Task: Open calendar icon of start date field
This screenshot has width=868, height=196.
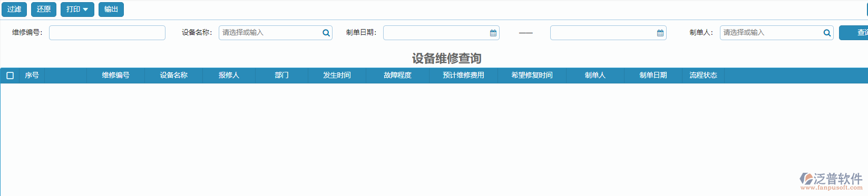Action: (493, 33)
